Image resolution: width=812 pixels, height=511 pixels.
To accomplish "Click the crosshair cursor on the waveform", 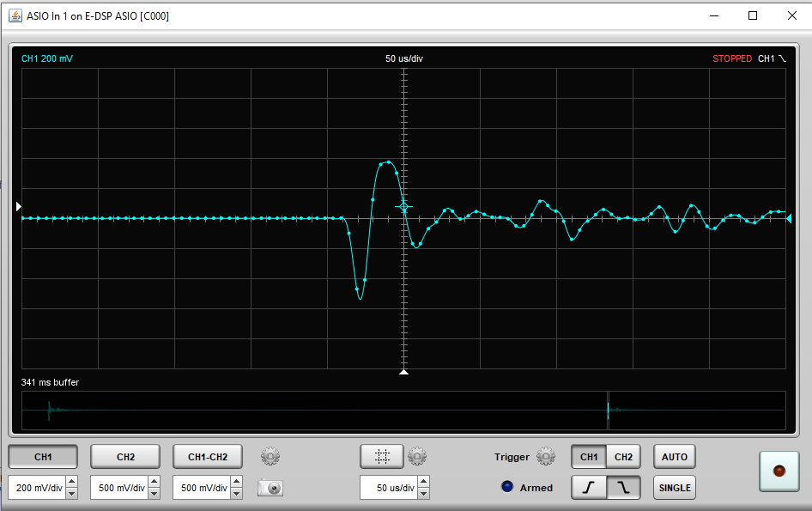I will point(404,207).
